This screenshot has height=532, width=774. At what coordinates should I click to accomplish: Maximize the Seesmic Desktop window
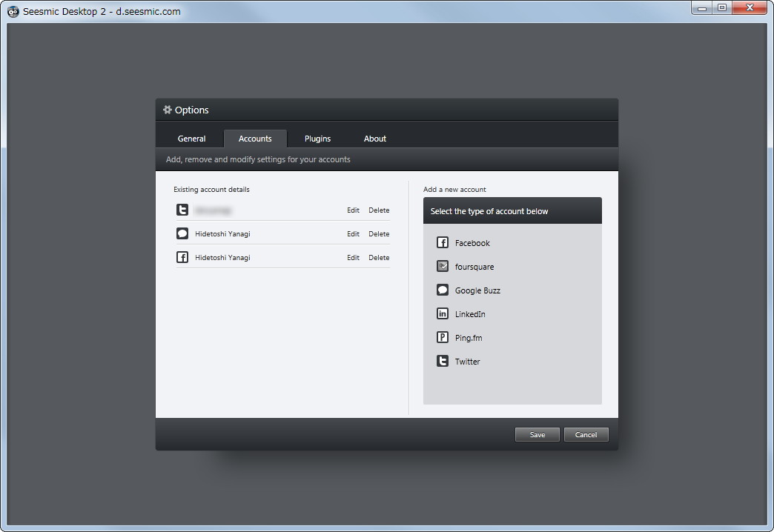[722, 8]
